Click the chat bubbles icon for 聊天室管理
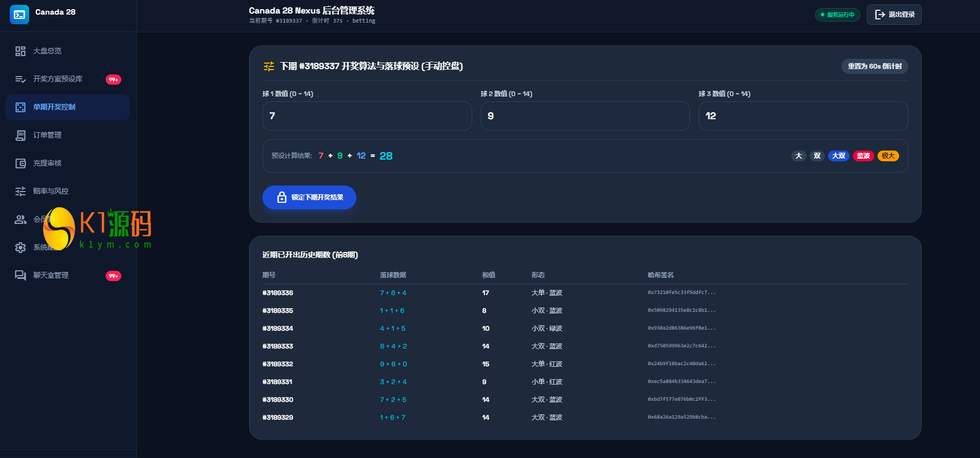 [20, 276]
